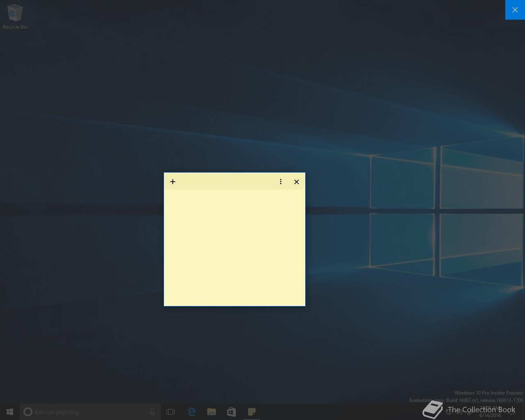Select the Sticky Notes taskbar icon

[251, 412]
